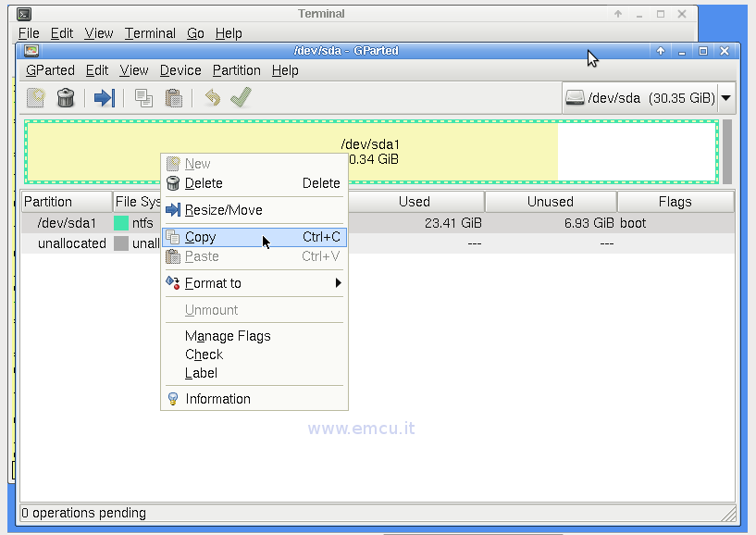Open the Edit menu in Terminal window

62,33
